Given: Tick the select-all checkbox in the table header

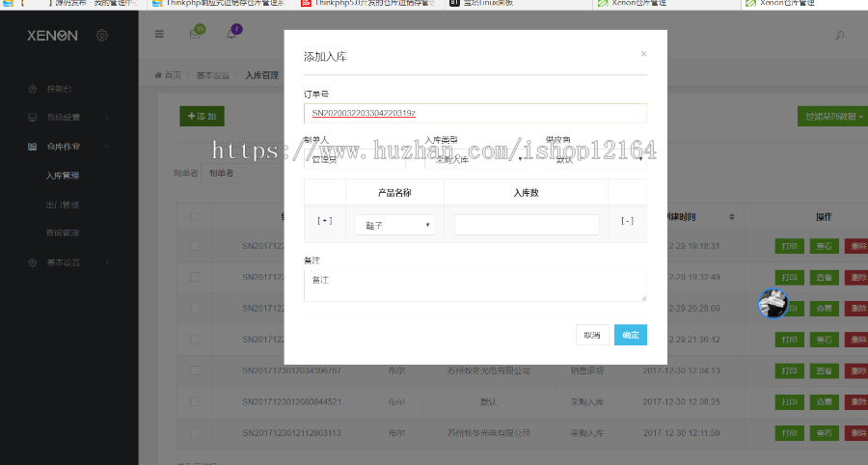Looking at the screenshot, I should click(x=195, y=217).
